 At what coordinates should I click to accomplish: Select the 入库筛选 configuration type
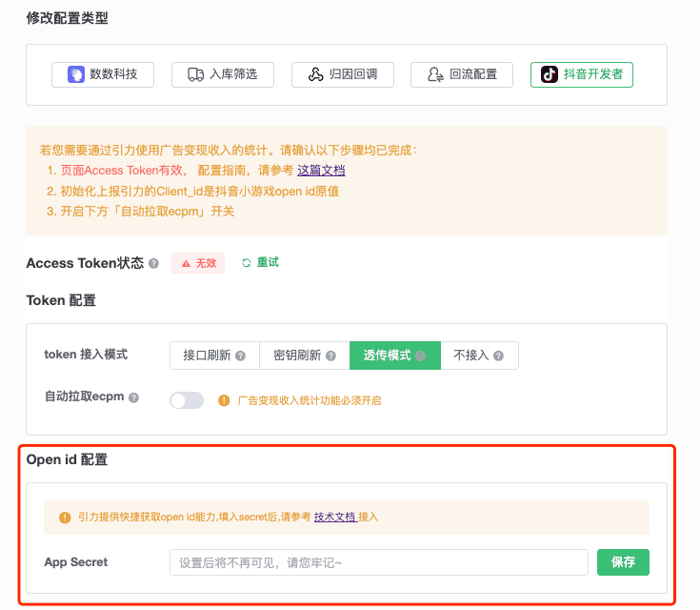[x=223, y=74]
